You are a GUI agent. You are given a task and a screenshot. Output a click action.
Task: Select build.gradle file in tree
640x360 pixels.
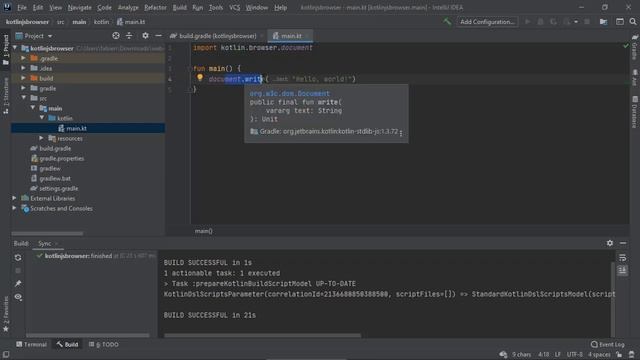[x=55, y=148]
